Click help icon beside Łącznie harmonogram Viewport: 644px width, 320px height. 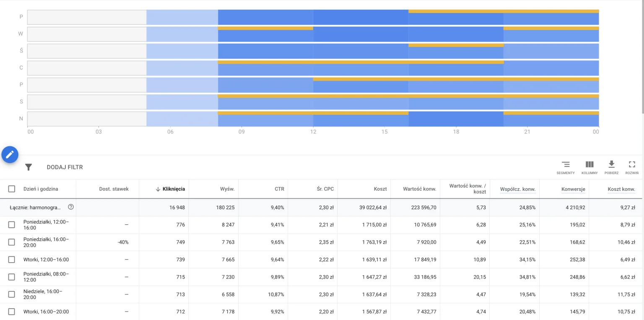tap(71, 207)
